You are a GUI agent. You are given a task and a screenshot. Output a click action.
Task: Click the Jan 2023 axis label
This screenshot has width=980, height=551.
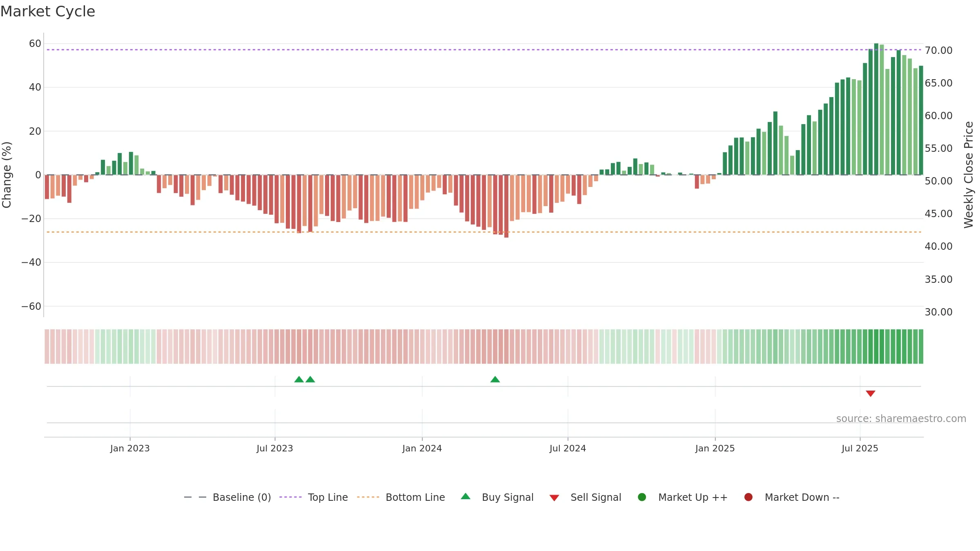(x=130, y=448)
